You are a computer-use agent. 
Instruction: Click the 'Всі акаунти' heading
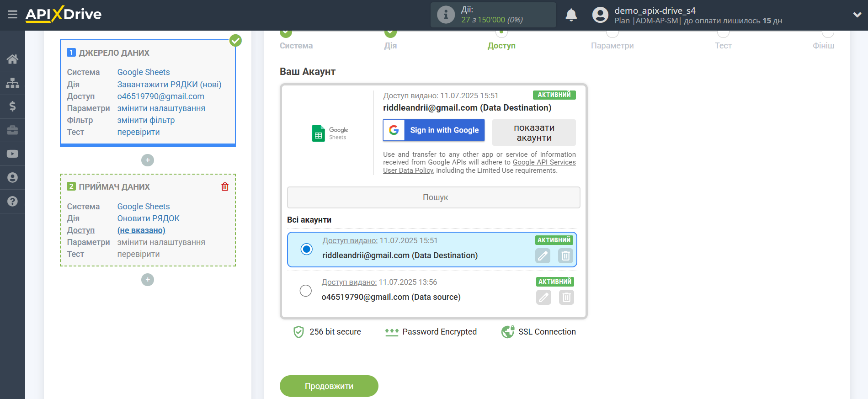tap(309, 220)
